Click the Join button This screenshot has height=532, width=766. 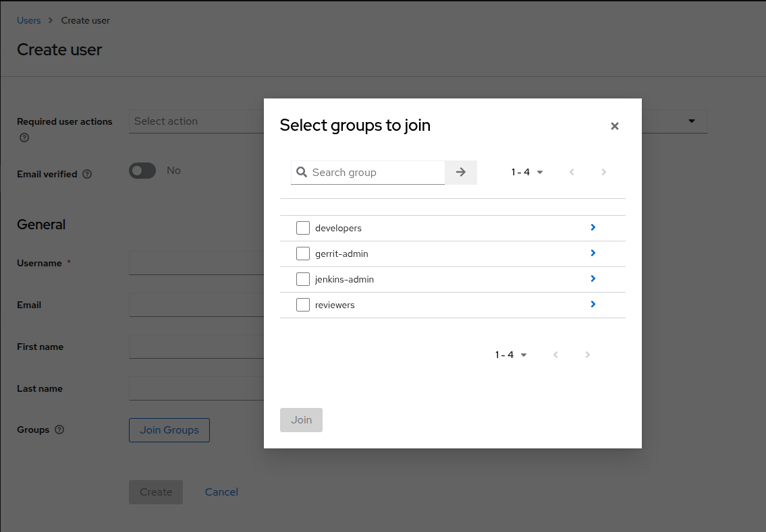pyautogui.click(x=301, y=419)
